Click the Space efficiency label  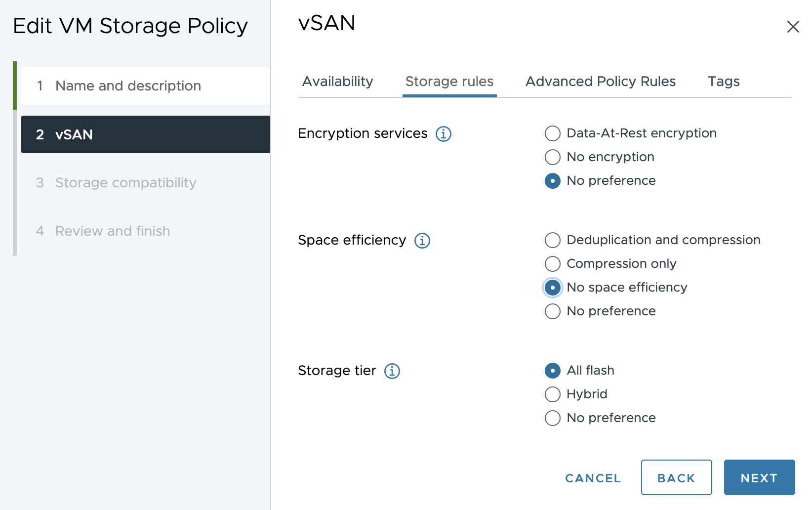coord(352,240)
